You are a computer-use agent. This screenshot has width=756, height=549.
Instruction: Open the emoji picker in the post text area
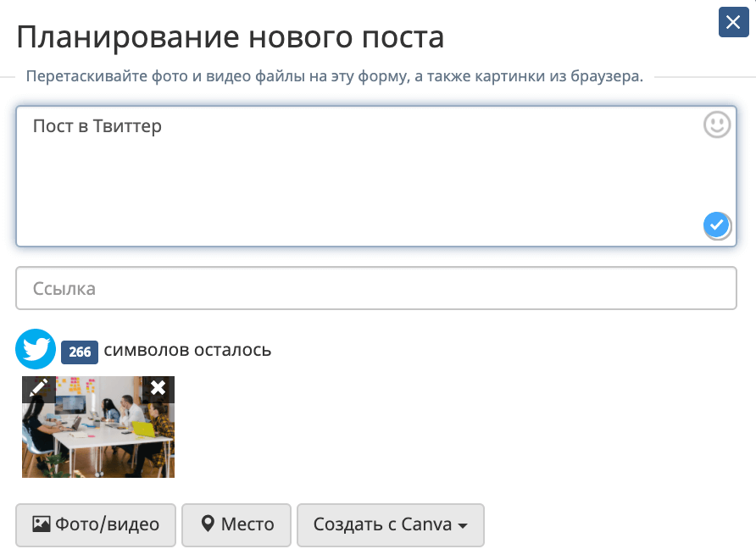716,125
